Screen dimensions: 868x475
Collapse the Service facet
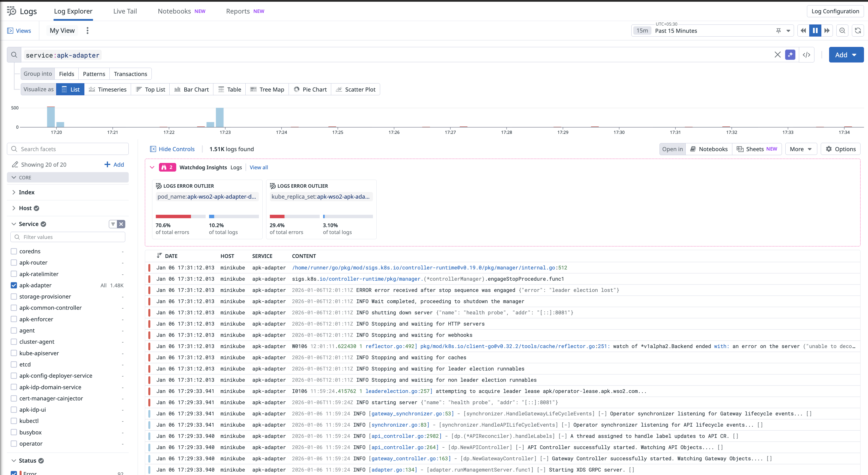(14, 224)
